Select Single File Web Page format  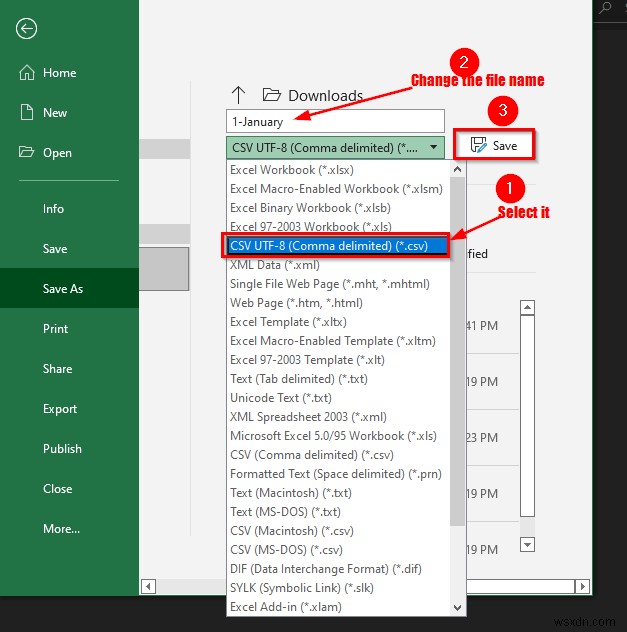[338, 284]
